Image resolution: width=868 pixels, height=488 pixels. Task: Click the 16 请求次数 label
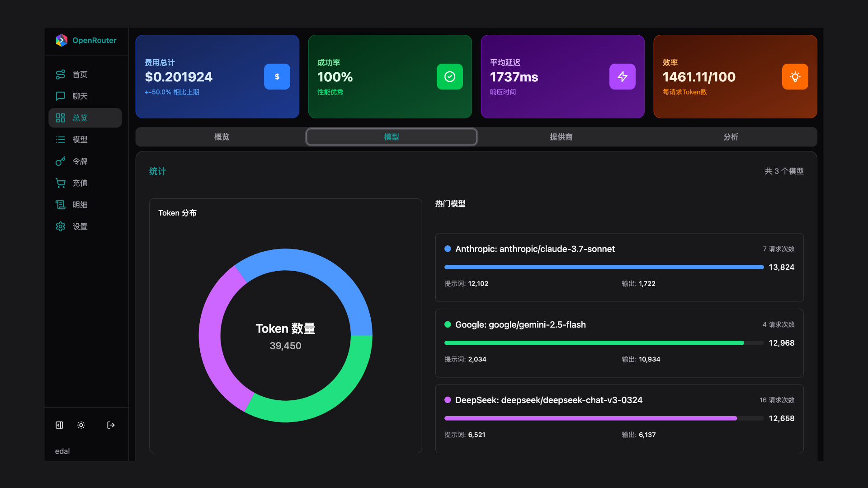tap(777, 400)
